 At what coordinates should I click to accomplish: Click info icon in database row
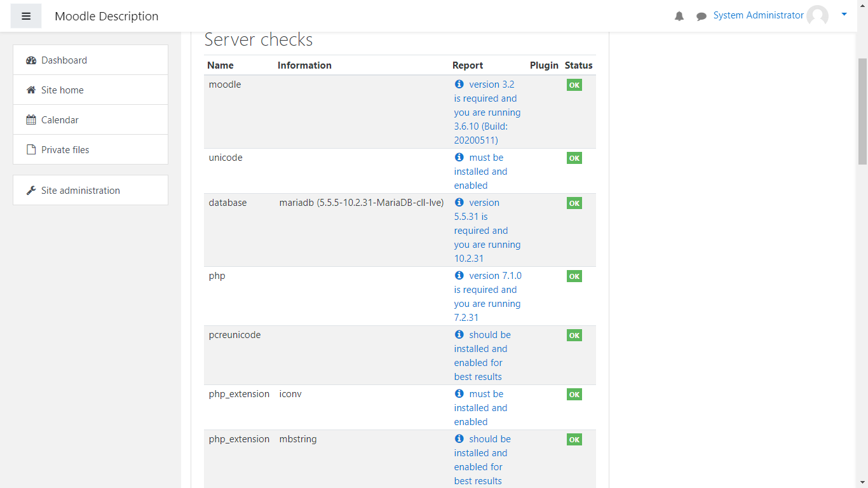click(459, 202)
